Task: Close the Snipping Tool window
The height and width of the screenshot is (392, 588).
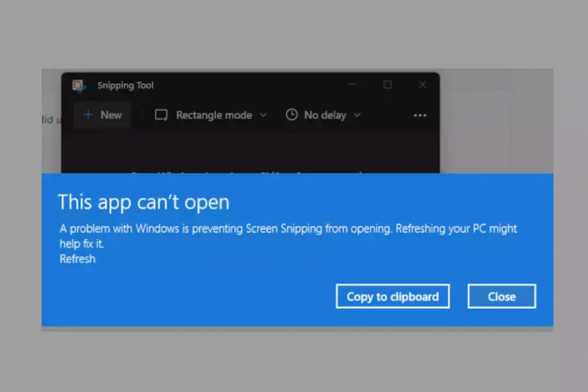Action: coord(422,85)
